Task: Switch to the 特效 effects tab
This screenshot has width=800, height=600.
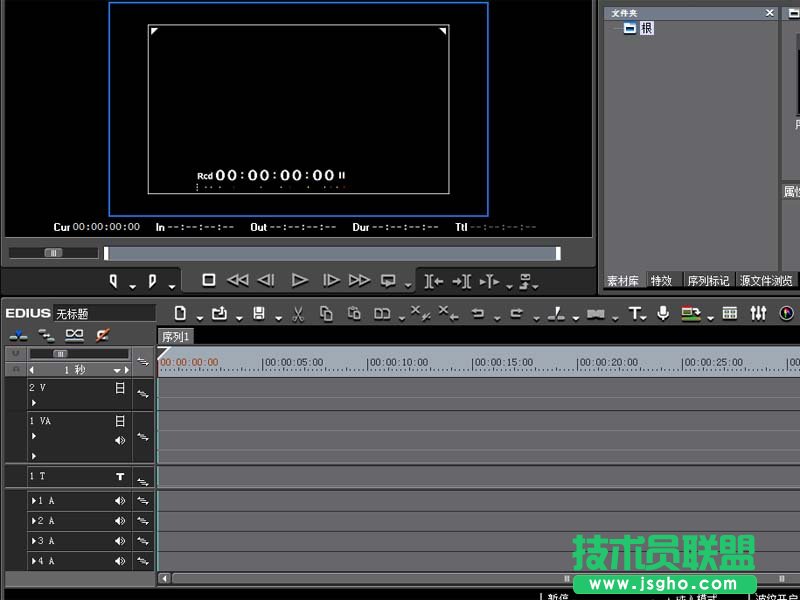Action: (662, 280)
